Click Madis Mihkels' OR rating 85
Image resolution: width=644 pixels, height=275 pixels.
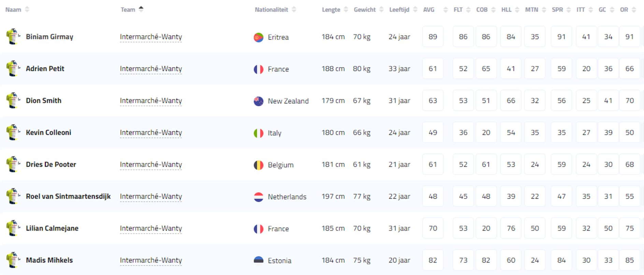click(x=629, y=260)
